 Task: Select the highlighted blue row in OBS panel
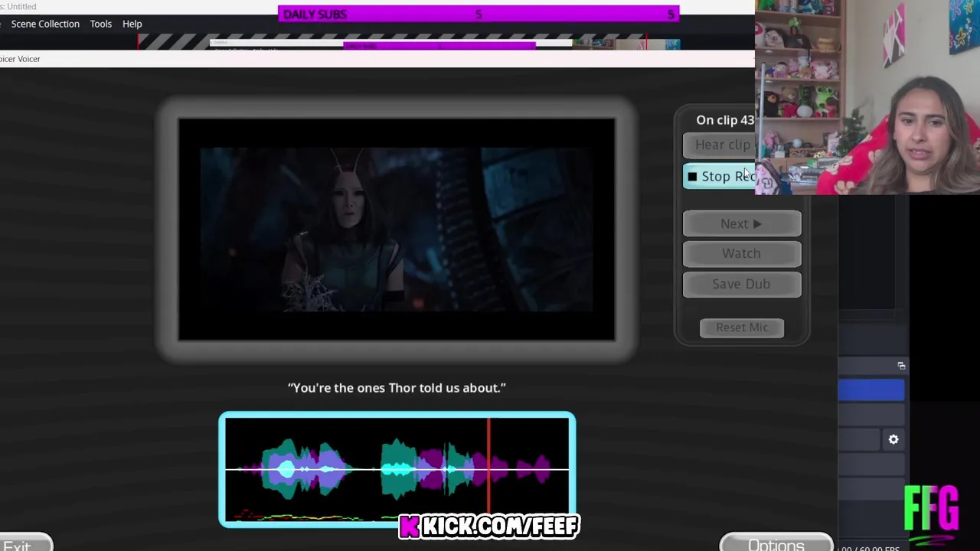[x=871, y=390]
